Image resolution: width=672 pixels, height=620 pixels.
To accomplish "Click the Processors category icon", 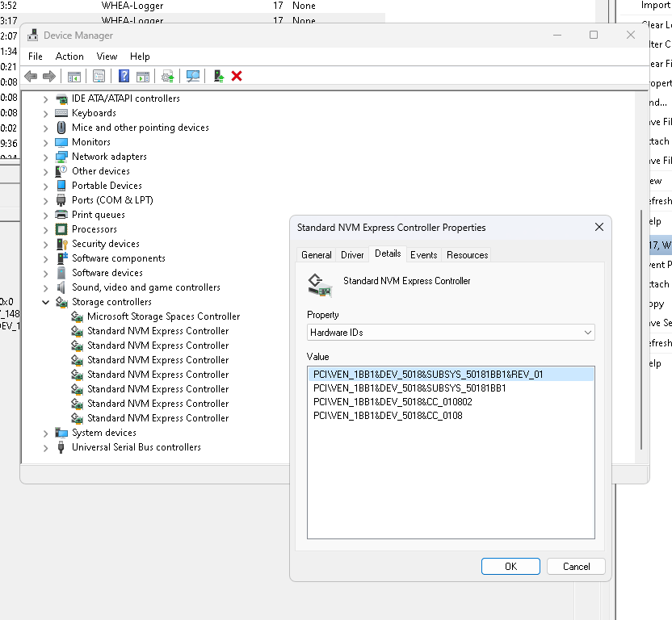I will tap(61, 229).
